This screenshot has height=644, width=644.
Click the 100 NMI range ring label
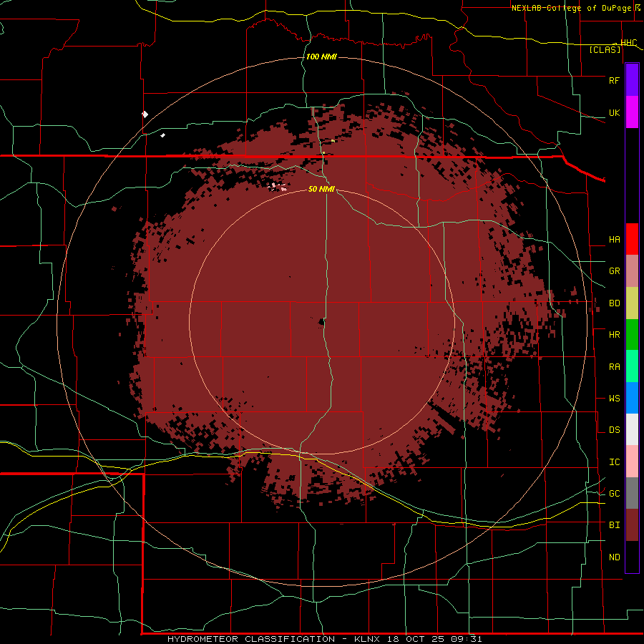tap(321, 57)
